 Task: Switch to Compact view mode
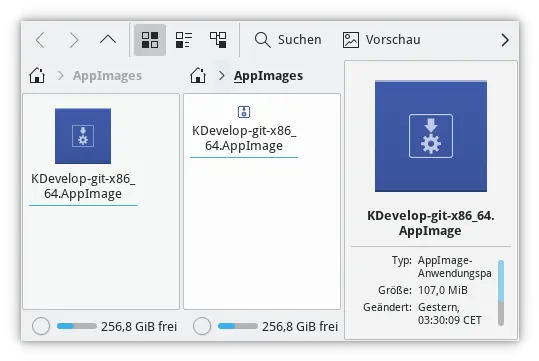pyautogui.click(x=184, y=40)
